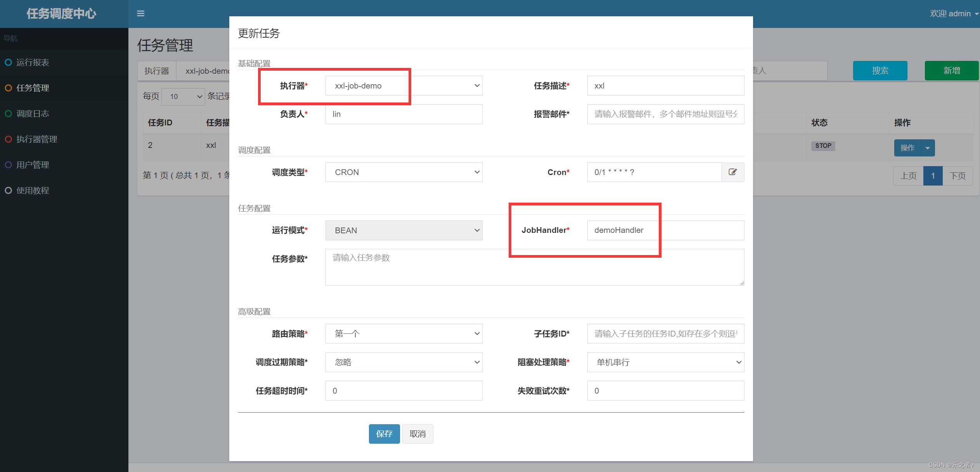Go to 上页 pagination button
980x472 pixels.
coord(908,176)
